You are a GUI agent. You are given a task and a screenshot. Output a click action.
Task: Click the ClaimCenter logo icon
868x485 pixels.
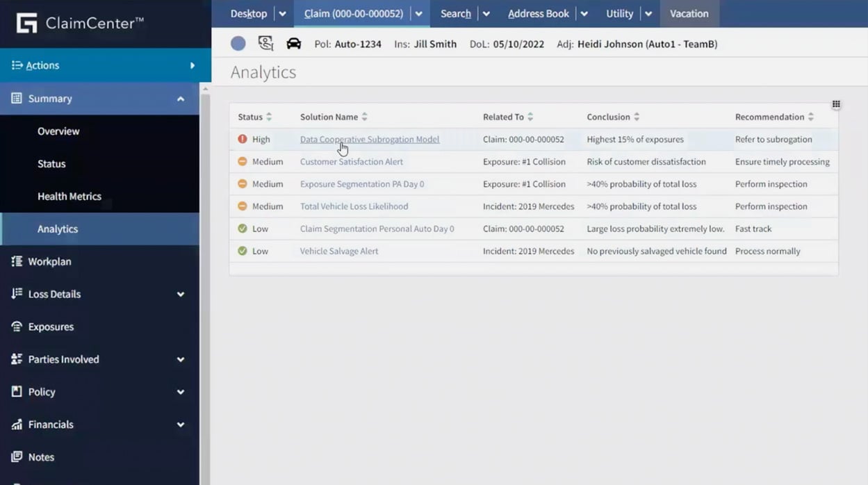click(x=28, y=22)
